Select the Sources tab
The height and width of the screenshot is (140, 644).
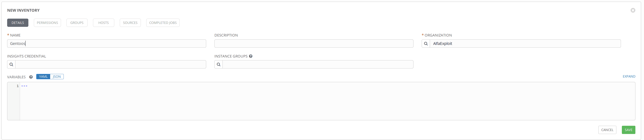coord(130,23)
